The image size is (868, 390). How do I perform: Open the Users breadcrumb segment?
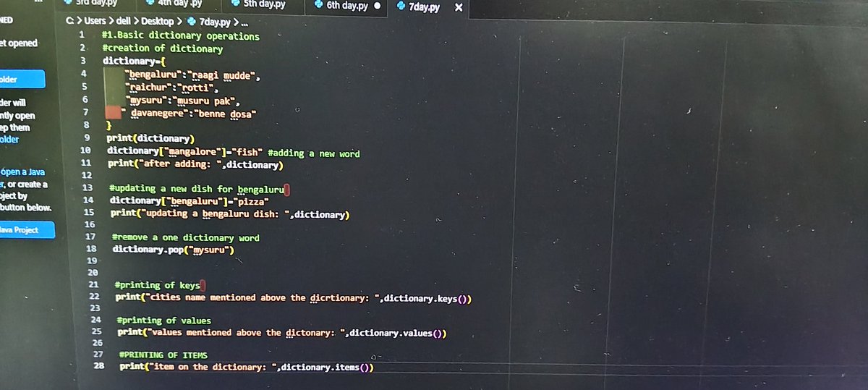coord(95,22)
